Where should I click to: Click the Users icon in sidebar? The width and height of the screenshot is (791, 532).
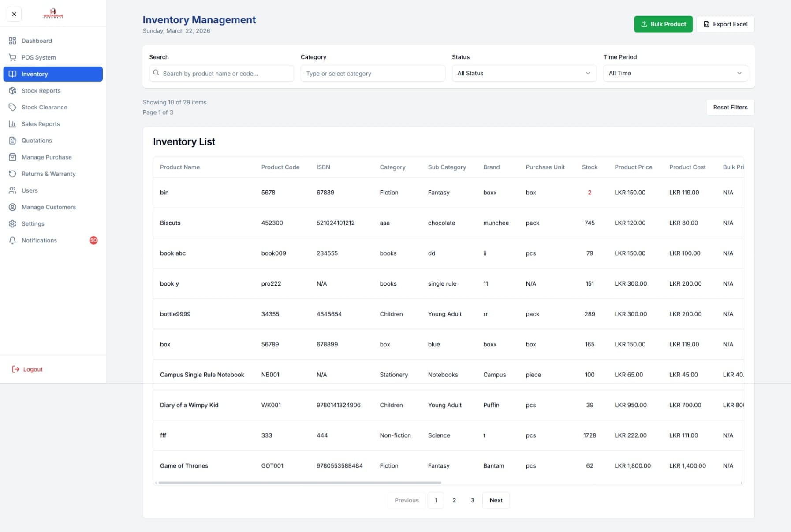(12, 190)
